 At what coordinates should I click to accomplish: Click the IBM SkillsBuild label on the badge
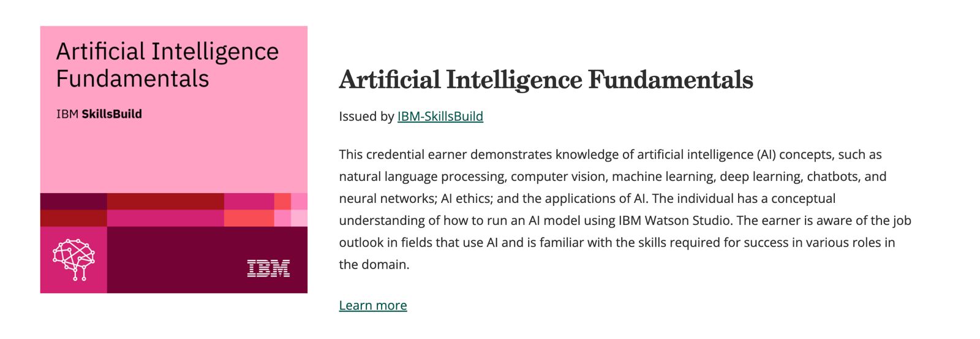[99, 114]
